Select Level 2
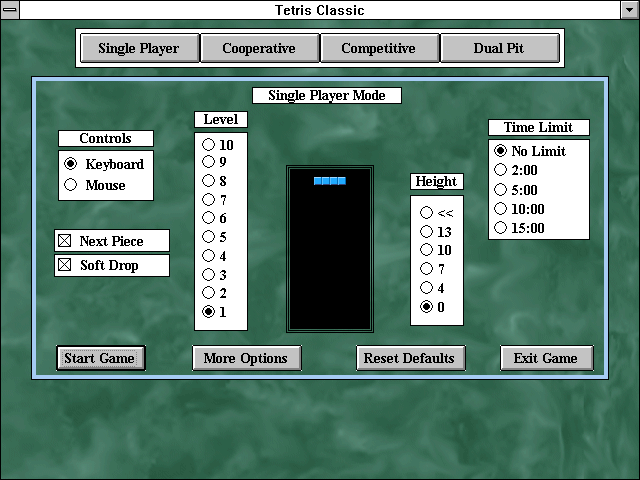Screen dimensions: 640x480 tap(214, 293)
